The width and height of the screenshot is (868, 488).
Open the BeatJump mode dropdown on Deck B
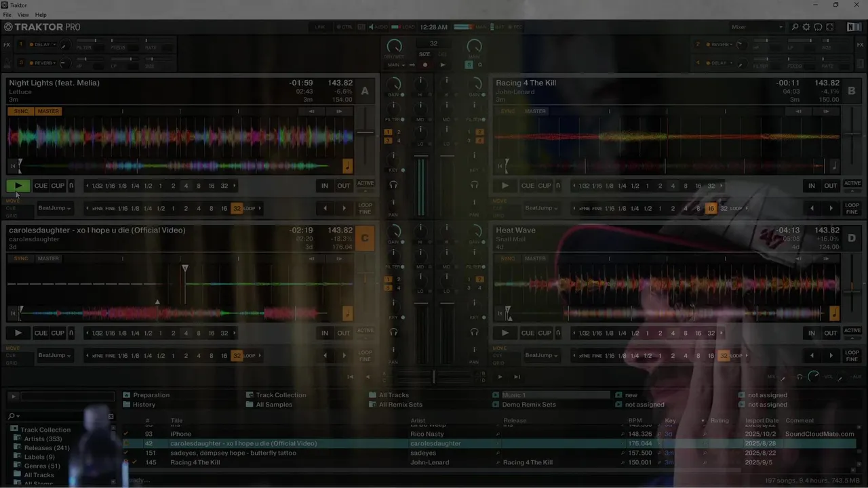point(542,208)
